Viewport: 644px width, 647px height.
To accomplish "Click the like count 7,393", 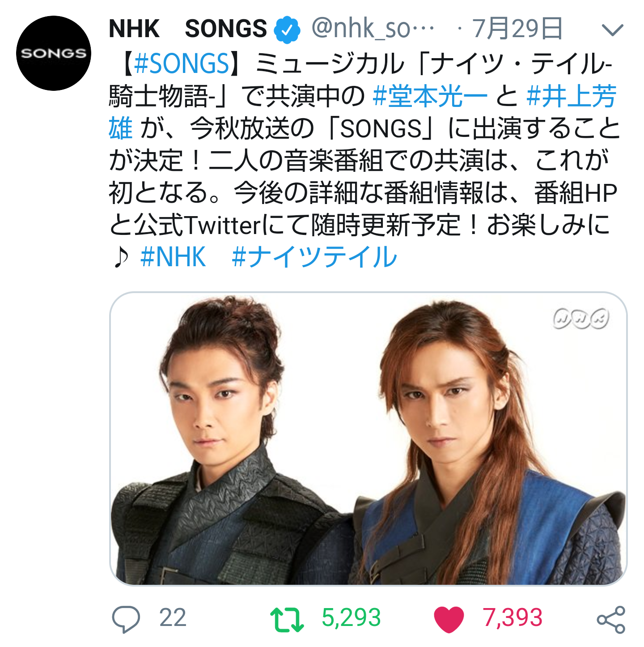I will (x=513, y=618).
